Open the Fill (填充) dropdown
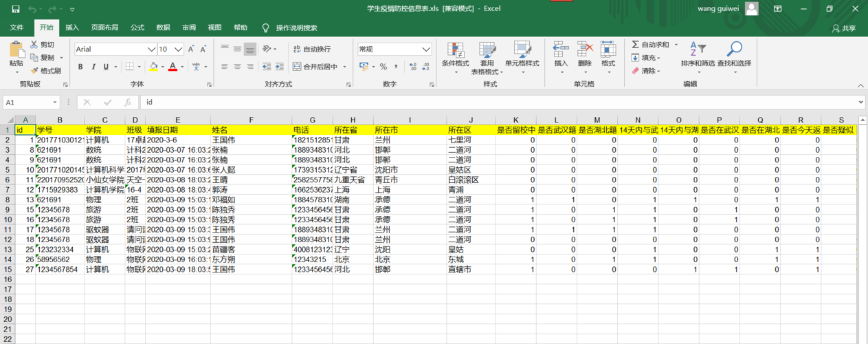This screenshot has height=344, width=868. pyautogui.click(x=647, y=58)
